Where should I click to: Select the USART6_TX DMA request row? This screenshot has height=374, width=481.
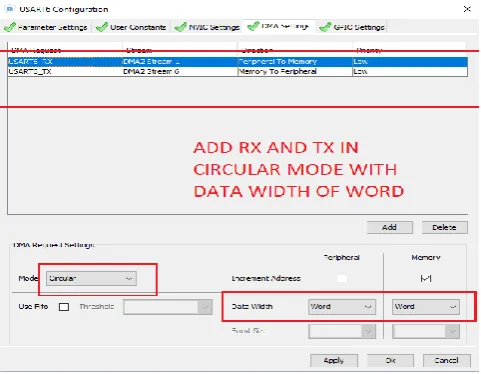coord(237,71)
